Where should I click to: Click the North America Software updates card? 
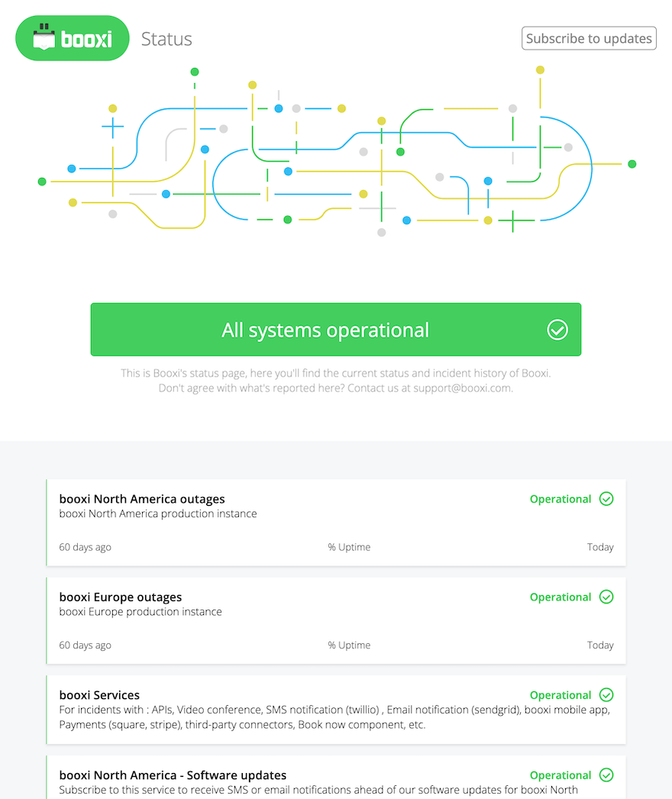(x=336, y=778)
